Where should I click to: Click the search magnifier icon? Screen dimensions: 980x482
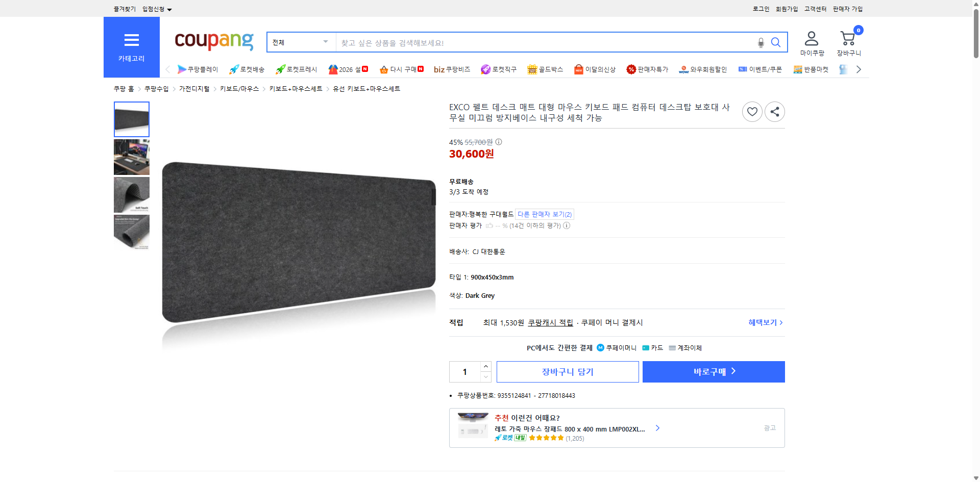[x=775, y=42]
